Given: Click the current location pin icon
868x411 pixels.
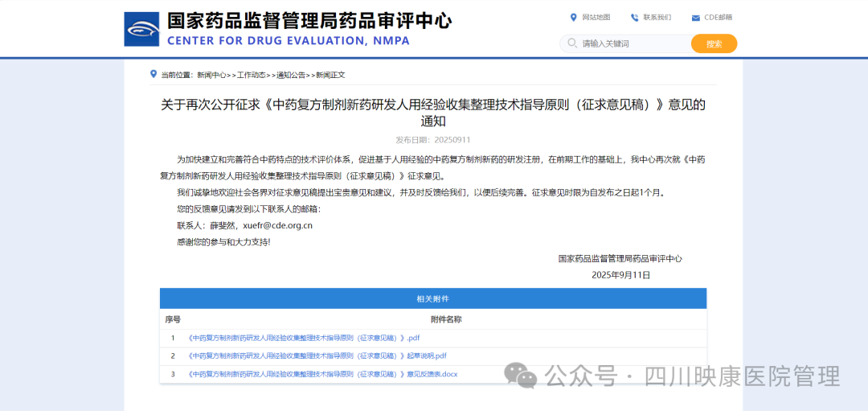Looking at the screenshot, I should tap(154, 74).
